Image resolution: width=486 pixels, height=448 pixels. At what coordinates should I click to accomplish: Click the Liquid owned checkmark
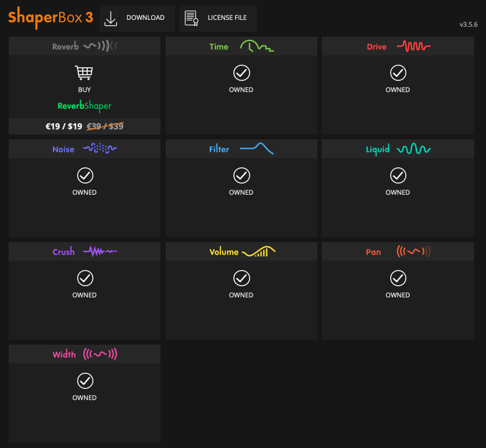coord(398,175)
